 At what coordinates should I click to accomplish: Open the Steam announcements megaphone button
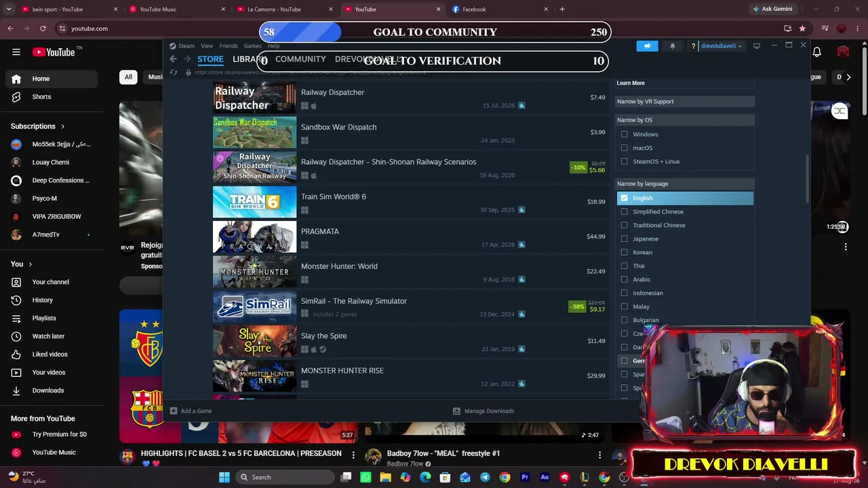[647, 46]
